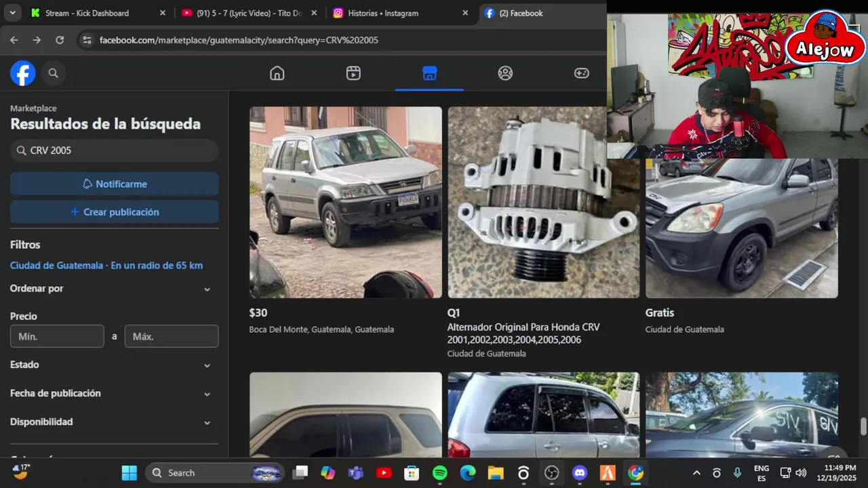Viewport: 868px width, 488px height.
Task: Click the address bar URL
Action: coord(239,40)
